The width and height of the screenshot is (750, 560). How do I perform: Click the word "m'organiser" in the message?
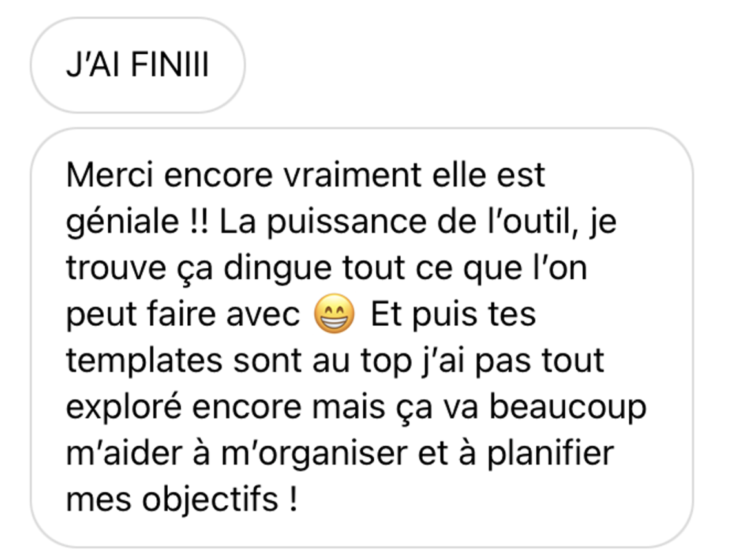coord(314,455)
